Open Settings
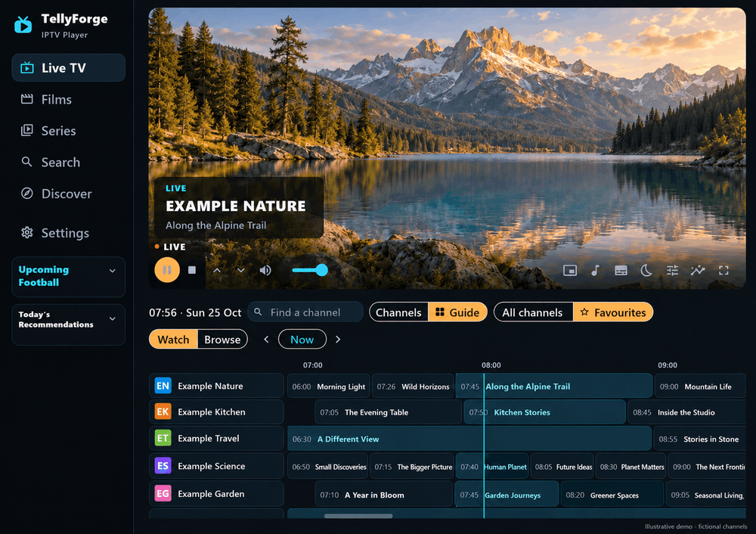756x534 pixels. [x=69, y=233]
